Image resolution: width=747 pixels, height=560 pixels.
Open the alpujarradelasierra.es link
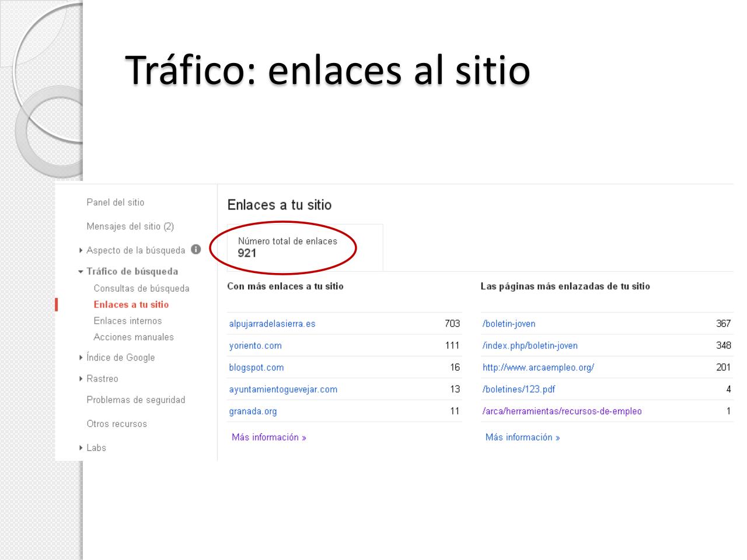pyautogui.click(x=272, y=324)
